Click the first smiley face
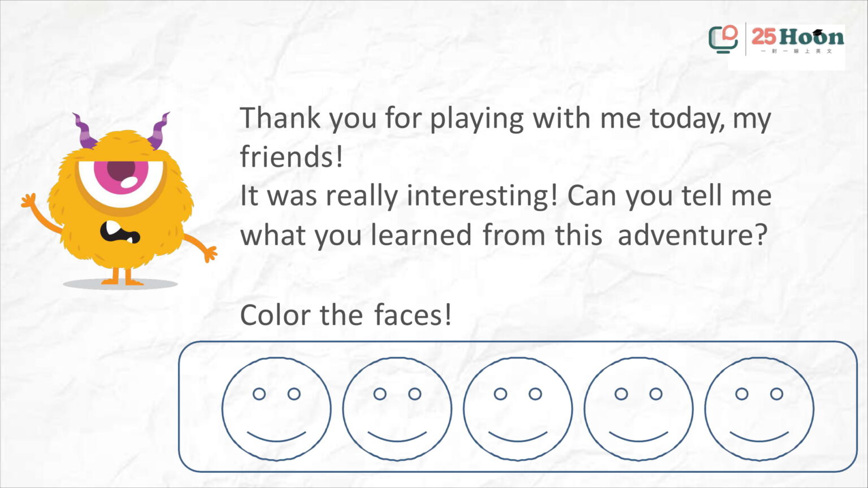This screenshot has height=488, width=868. [276, 409]
